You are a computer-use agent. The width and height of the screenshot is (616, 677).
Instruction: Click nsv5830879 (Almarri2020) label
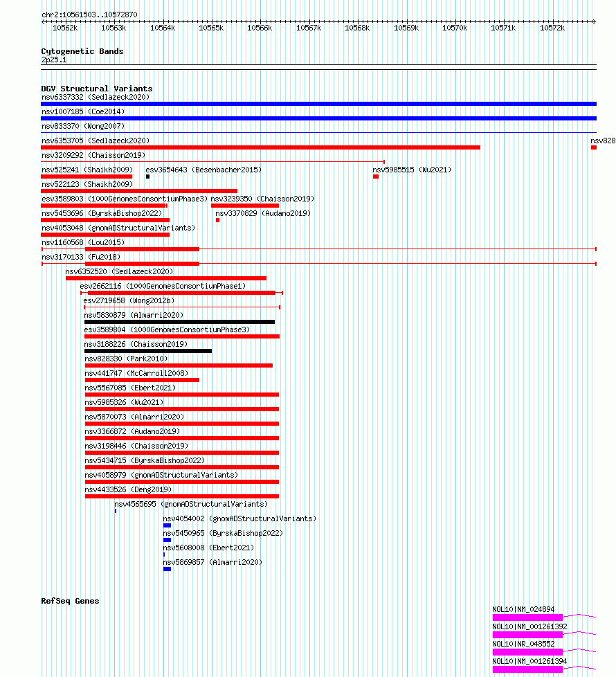coord(134,315)
